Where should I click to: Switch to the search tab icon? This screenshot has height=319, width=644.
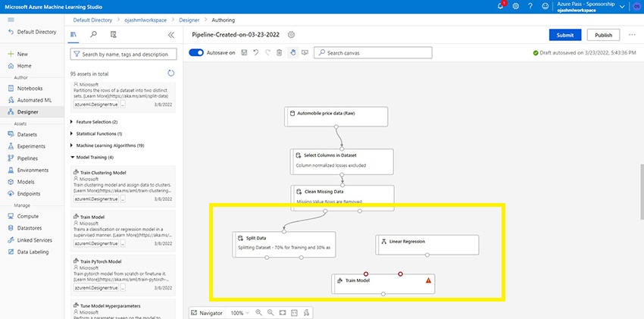coord(94,35)
